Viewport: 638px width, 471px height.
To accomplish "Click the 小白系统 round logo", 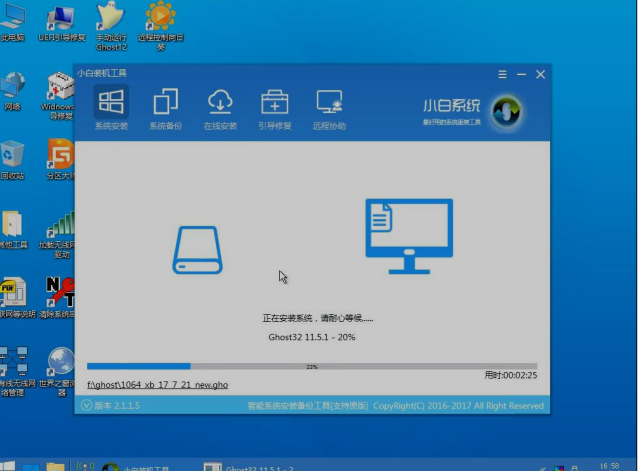I will [x=508, y=110].
